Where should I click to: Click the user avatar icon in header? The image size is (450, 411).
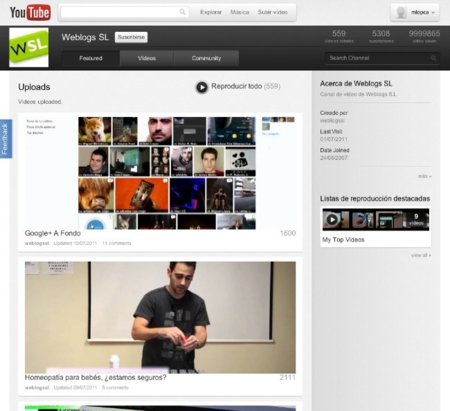point(401,12)
